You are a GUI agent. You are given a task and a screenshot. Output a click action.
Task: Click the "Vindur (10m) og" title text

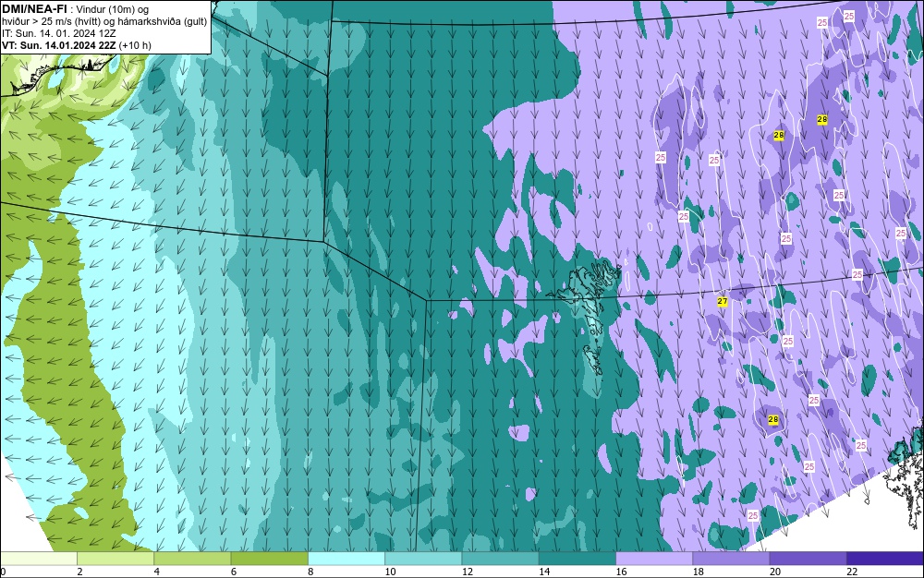click(x=113, y=9)
